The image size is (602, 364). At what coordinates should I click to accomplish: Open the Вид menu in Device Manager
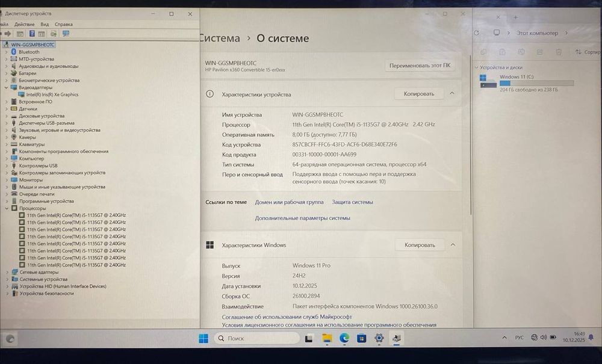pos(45,24)
